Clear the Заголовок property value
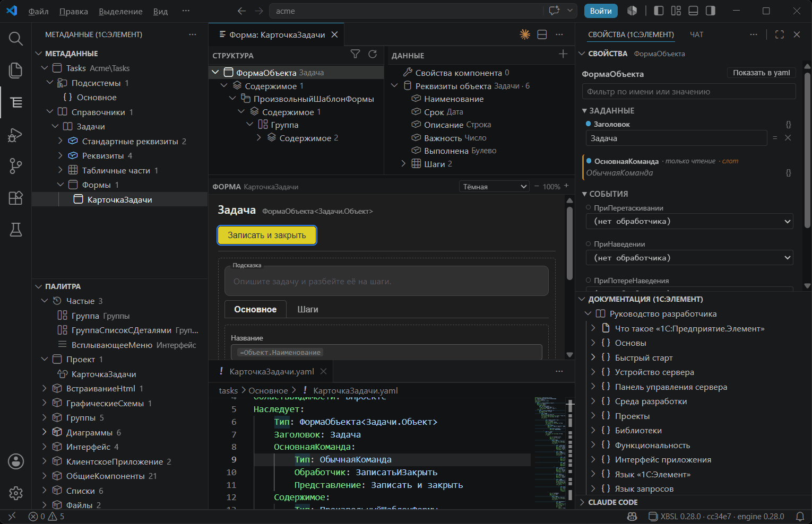812x524 pixels. (788, 138)
